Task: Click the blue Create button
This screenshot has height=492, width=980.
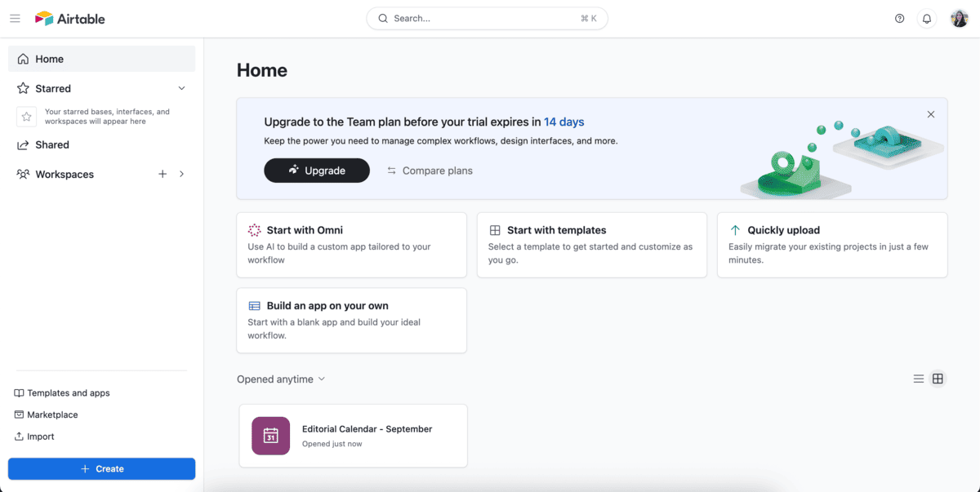Action: (101, 468)
